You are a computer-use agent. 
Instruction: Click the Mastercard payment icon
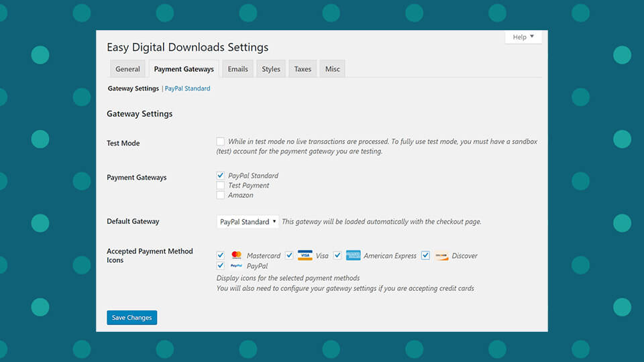[237, 255]
